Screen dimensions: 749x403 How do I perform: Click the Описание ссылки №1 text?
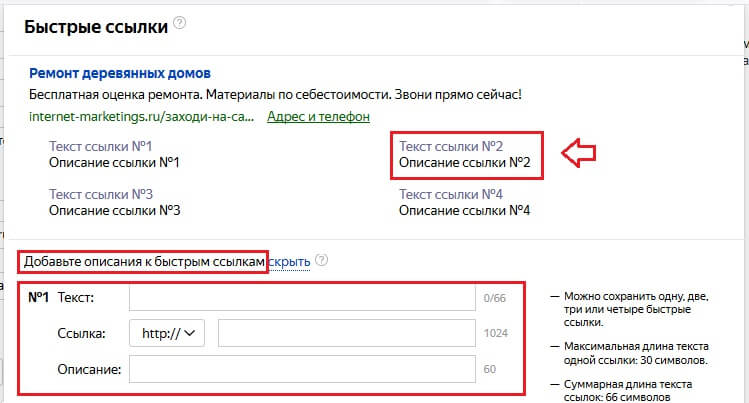pyautogui.click(x=113, y=161)
